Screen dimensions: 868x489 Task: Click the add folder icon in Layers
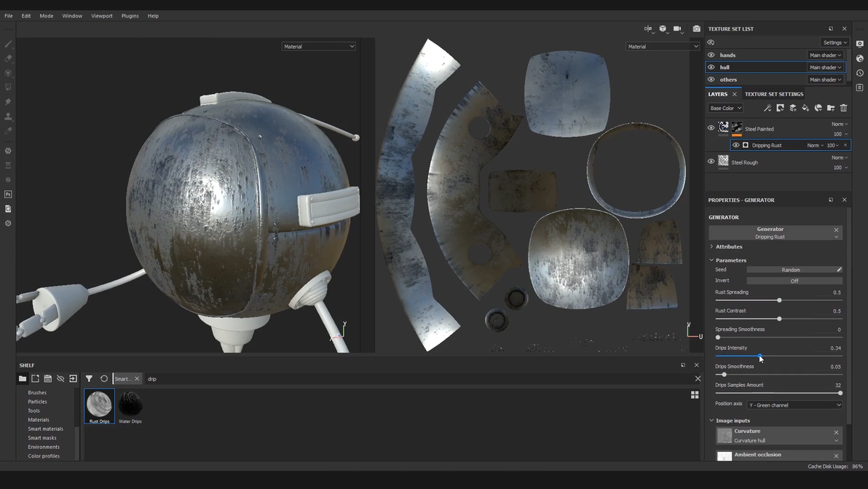(831, 108)
